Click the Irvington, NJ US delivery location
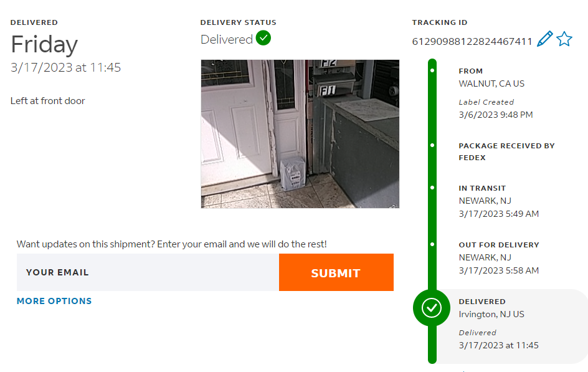The image size is (588, 372). (491, 314)
